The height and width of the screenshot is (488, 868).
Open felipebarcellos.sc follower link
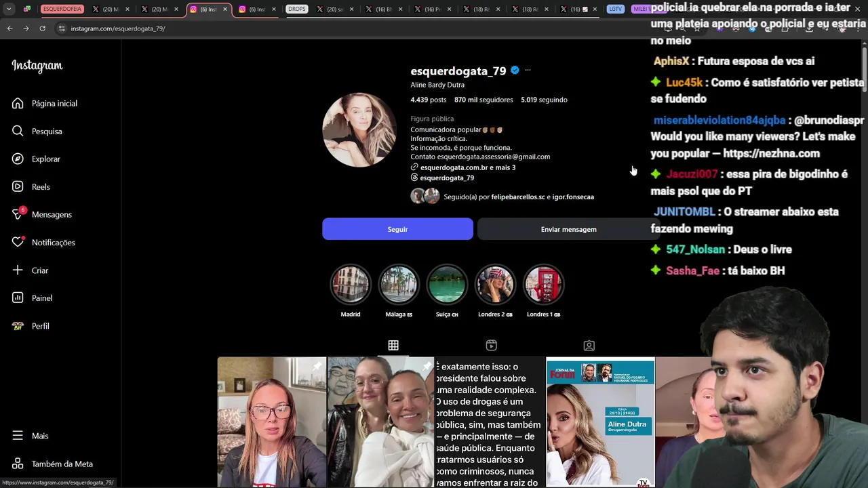(518, 197)
